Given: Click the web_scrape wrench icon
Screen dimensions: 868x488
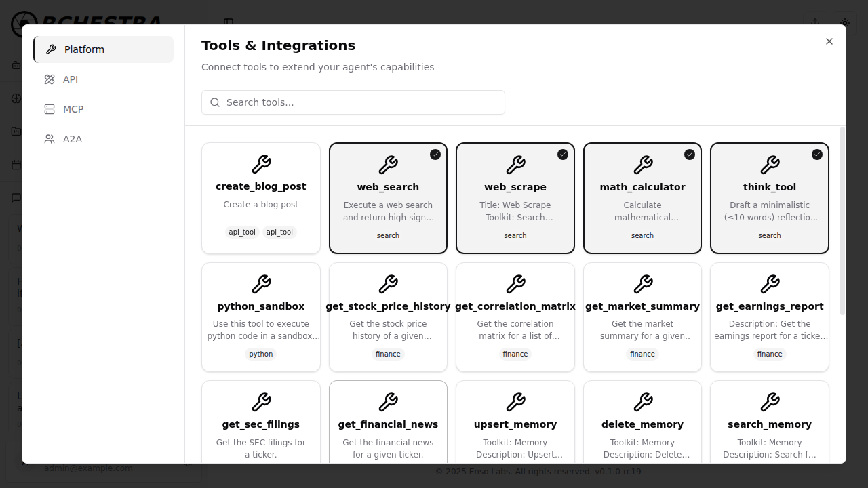Looking at the screenshot, I should (x=515, y=165).
